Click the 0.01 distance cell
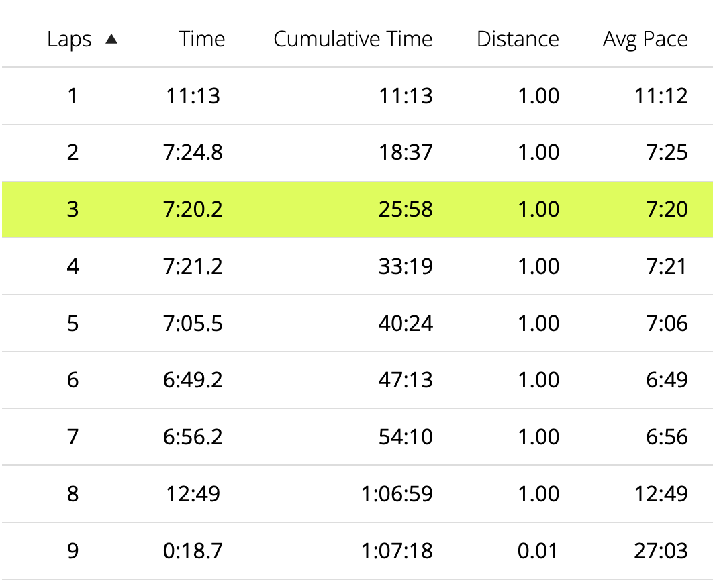 click(x=538, y=550)
